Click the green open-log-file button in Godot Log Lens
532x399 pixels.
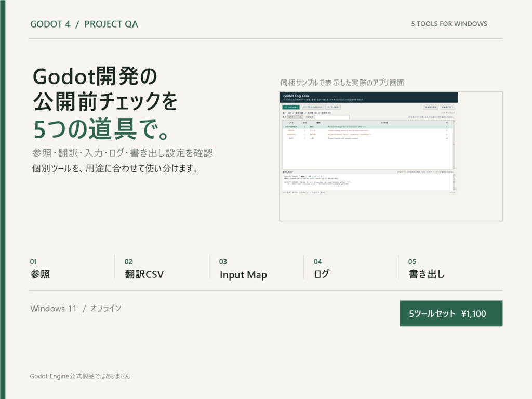coord(291,107)
